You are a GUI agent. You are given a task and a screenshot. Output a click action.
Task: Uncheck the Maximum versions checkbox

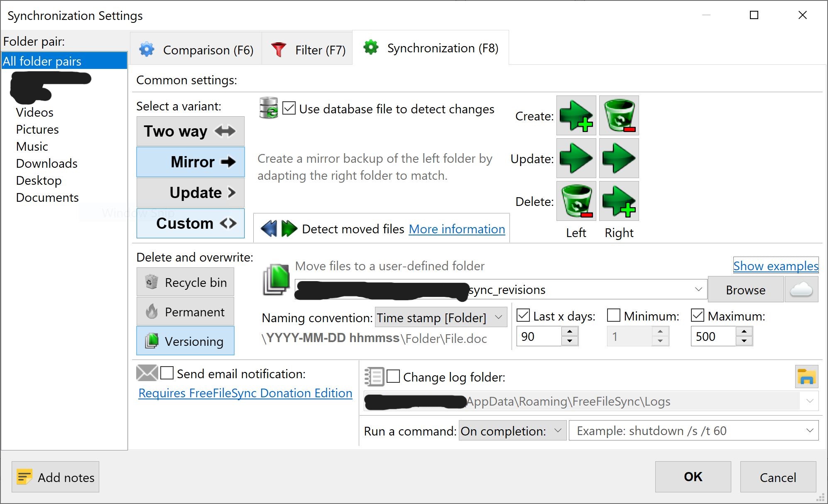pos(698,316)
